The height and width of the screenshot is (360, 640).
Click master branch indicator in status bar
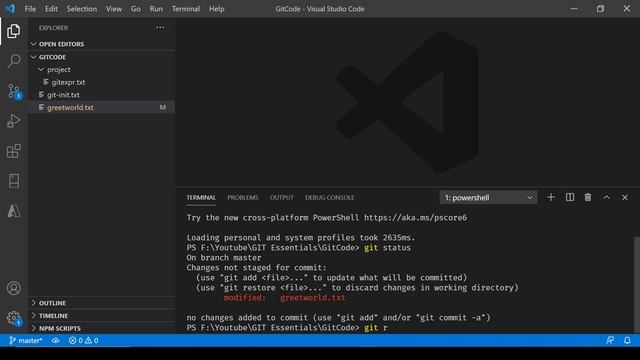(x=25, y=340)
